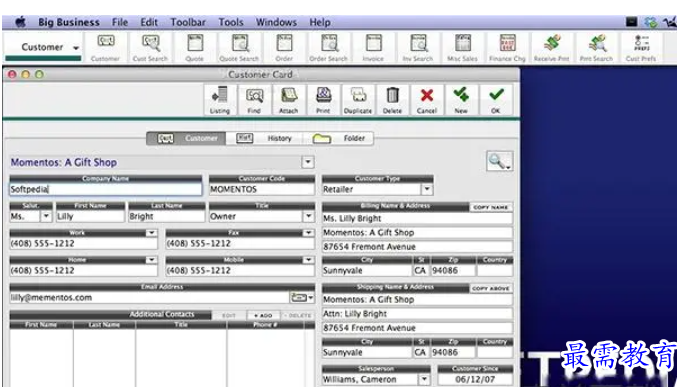Click the Customer Since date field
685x387 pixels.
pos(475,379)
